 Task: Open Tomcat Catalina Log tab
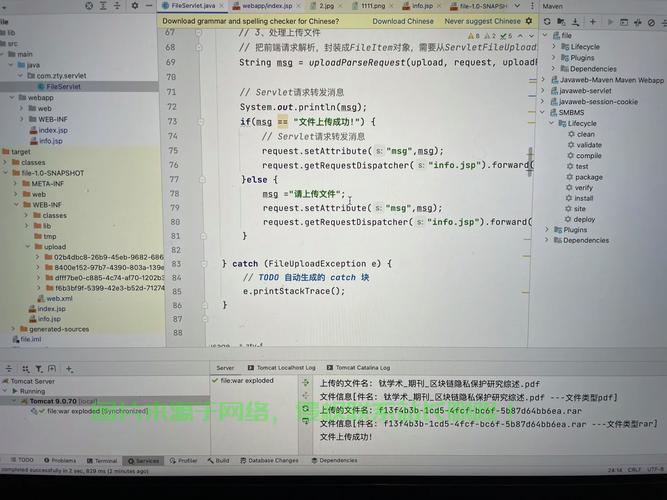coord(358,367)
